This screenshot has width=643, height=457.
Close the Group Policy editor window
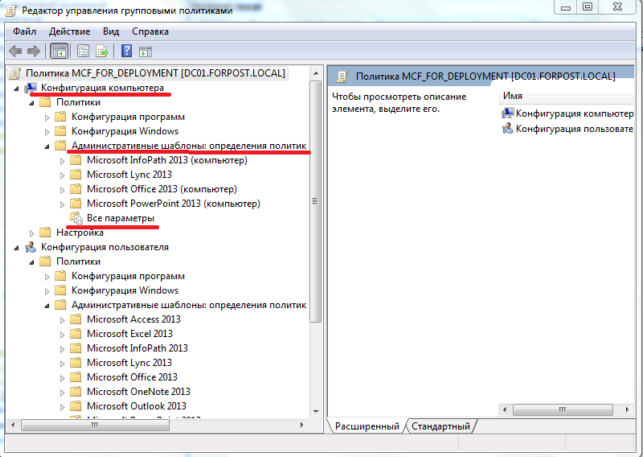click(618, 7)
